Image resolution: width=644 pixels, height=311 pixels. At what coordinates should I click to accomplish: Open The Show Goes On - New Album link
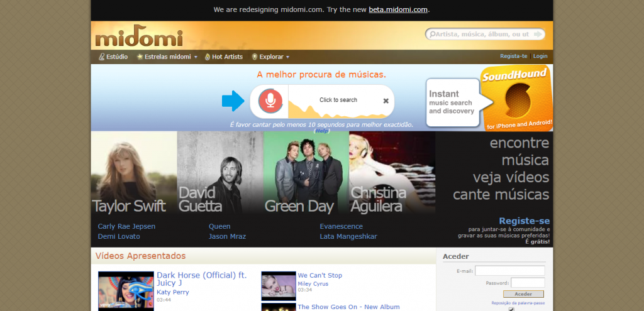[348, 307]
